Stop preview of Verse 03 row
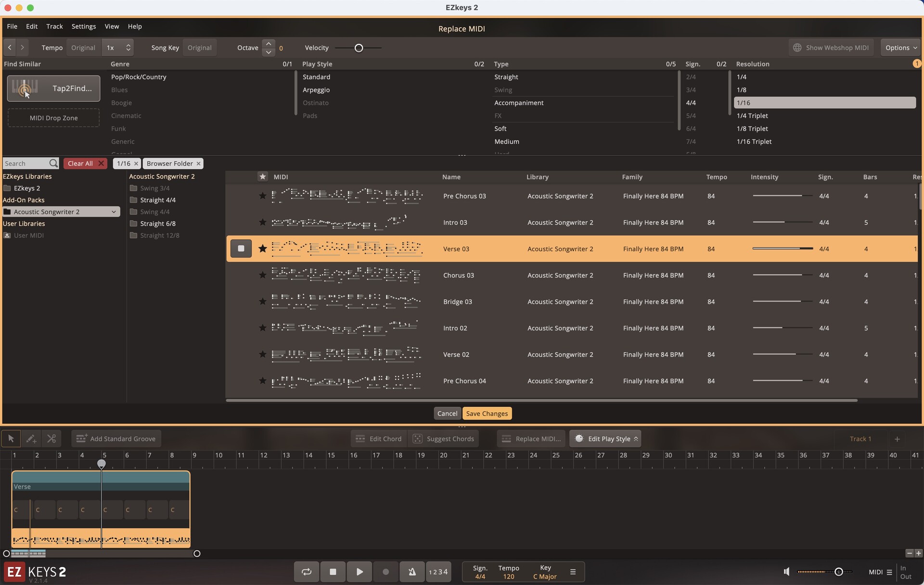The width and height of the screenshot is (924, 585). (241, 249)
